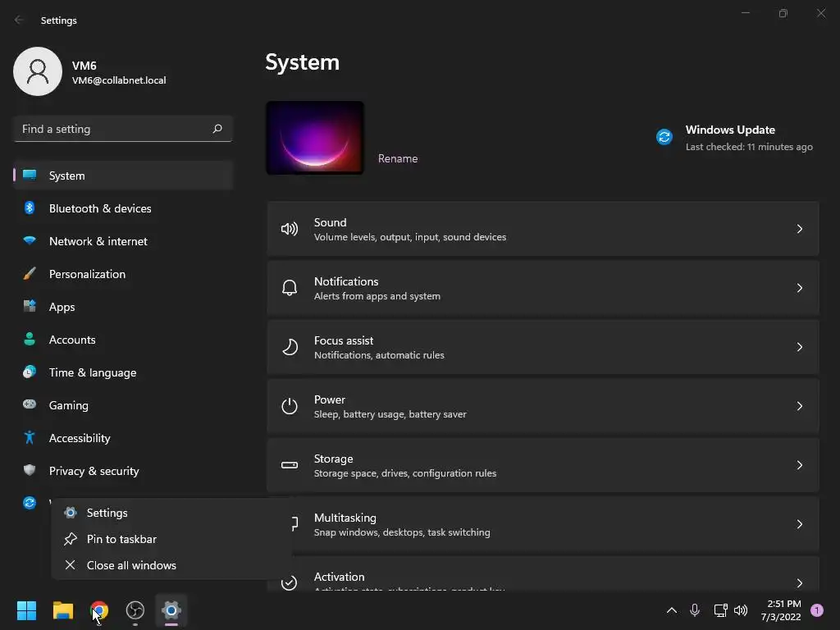Screen dimensions: 840x630
Task: Click the Storage drive icon
Action: 290,465
